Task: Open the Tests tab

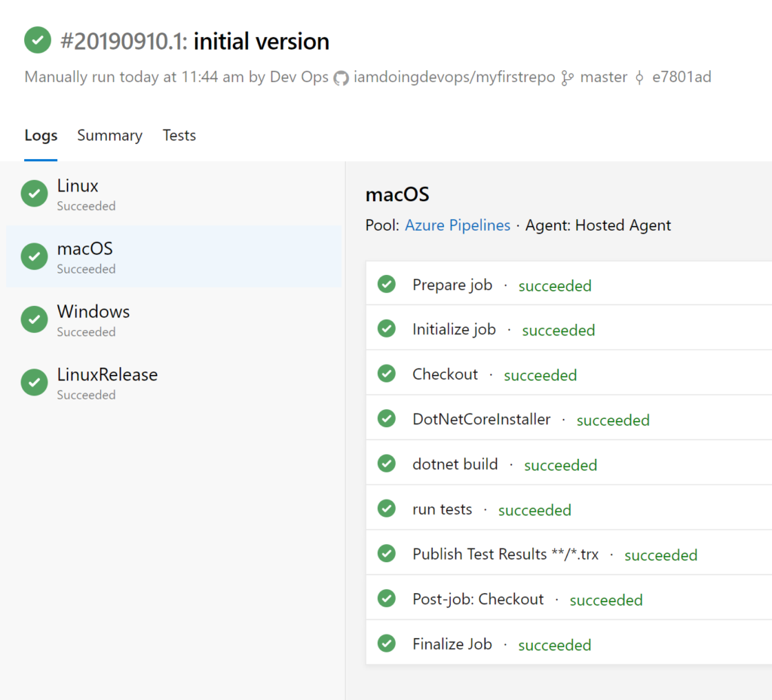Action: (179, 136)
